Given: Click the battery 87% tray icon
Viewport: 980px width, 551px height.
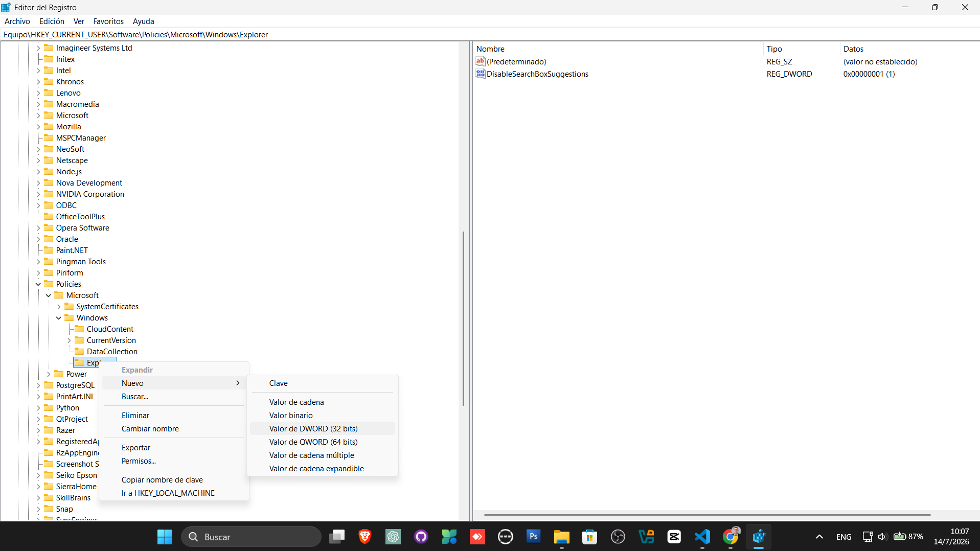Looking at the screenshot, I should point(908,537).
